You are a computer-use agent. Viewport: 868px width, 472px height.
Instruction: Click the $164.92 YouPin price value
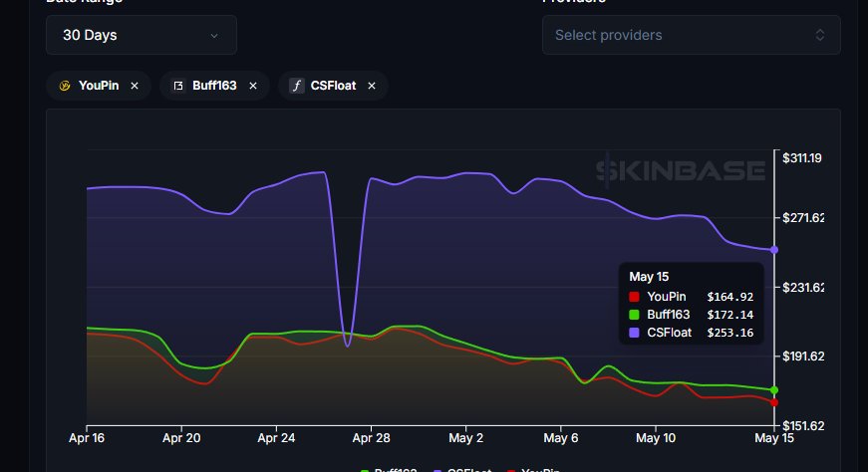pos(730,297)
